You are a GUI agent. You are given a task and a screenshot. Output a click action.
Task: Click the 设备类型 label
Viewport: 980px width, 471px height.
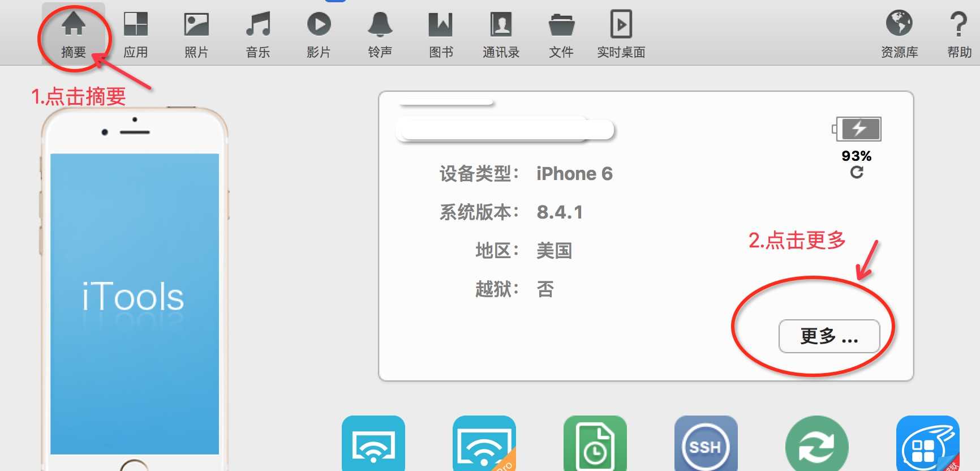point(479,174)
